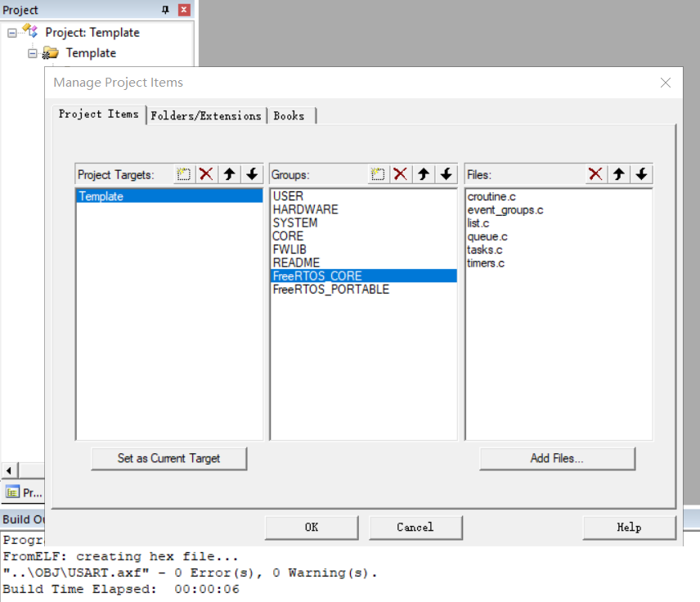Move project target down arrow
Viewport: 700px width, 602px height.
coord(252,174)
